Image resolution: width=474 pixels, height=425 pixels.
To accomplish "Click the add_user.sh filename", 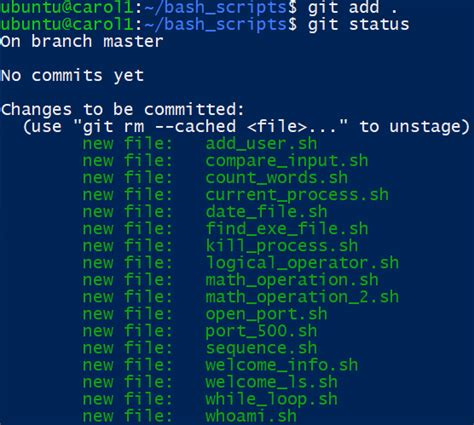I will pyautogui.click(x=261, y=144).
